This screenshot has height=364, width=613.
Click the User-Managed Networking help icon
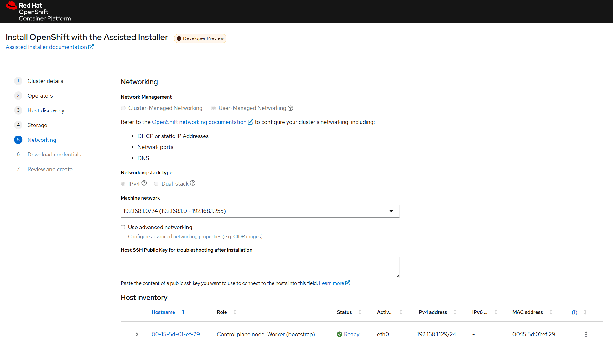click(290, 108)
